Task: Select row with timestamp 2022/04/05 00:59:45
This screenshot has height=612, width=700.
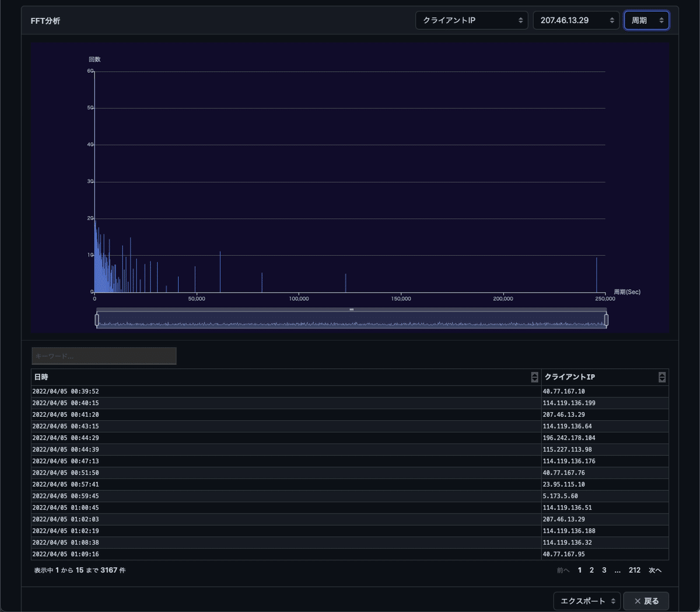Action: click(350, 497)
